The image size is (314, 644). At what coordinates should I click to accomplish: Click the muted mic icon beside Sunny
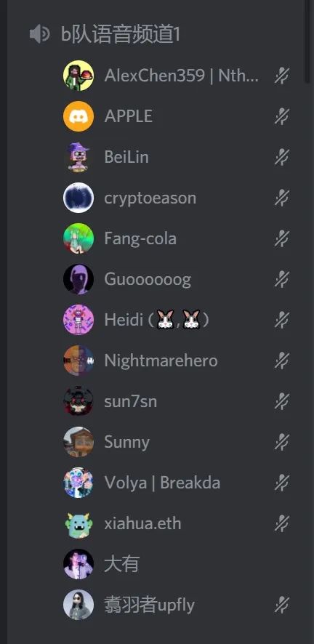282,443
